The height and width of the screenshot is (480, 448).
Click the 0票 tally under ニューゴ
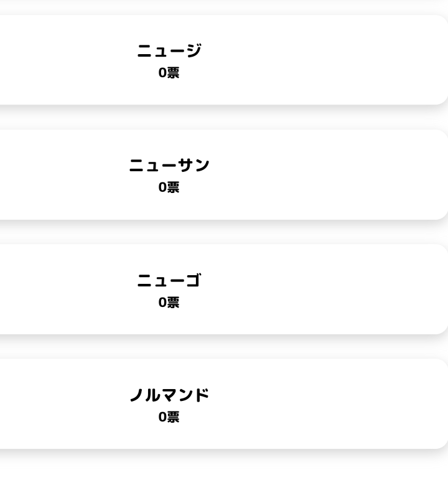pyautogui.click(x=169, y=303)
